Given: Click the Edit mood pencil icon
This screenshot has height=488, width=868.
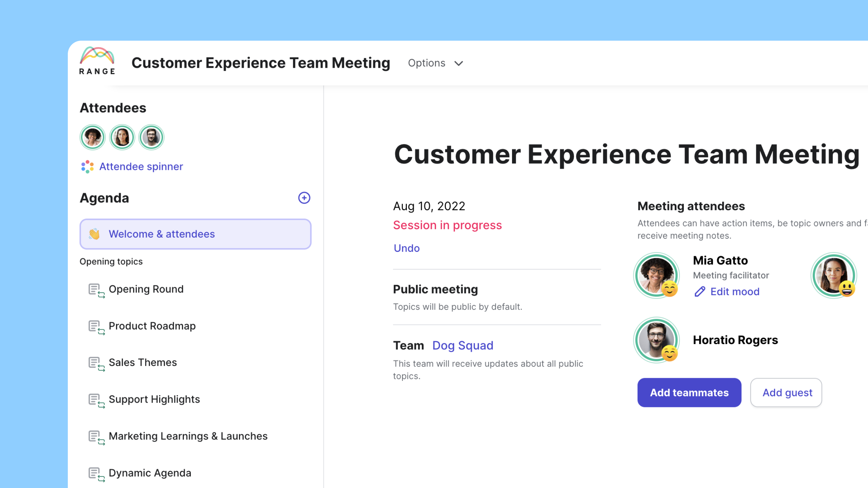Looking at the screenshot, I should point(700,292).
